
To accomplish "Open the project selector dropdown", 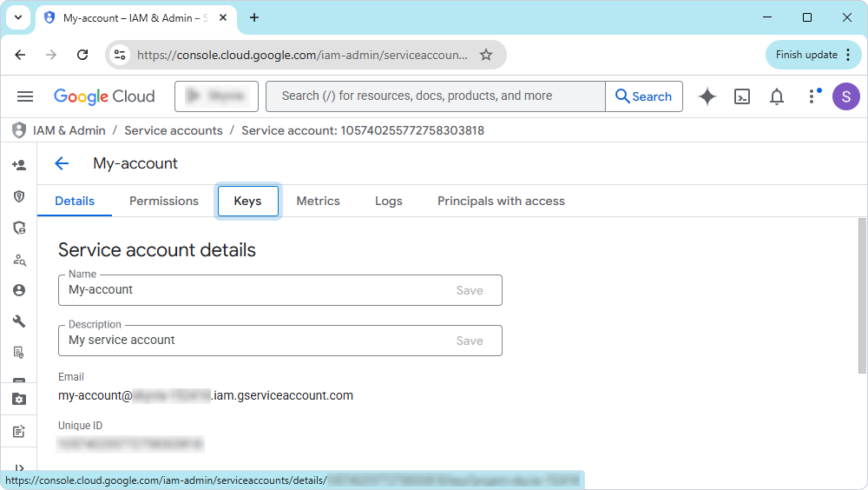I will click(x=216, y=96).
